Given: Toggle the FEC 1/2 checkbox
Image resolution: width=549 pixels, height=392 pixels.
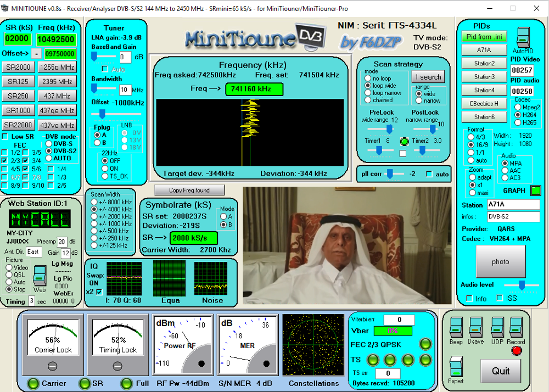Looking at the screenshot, I should [x=4, y=152].
